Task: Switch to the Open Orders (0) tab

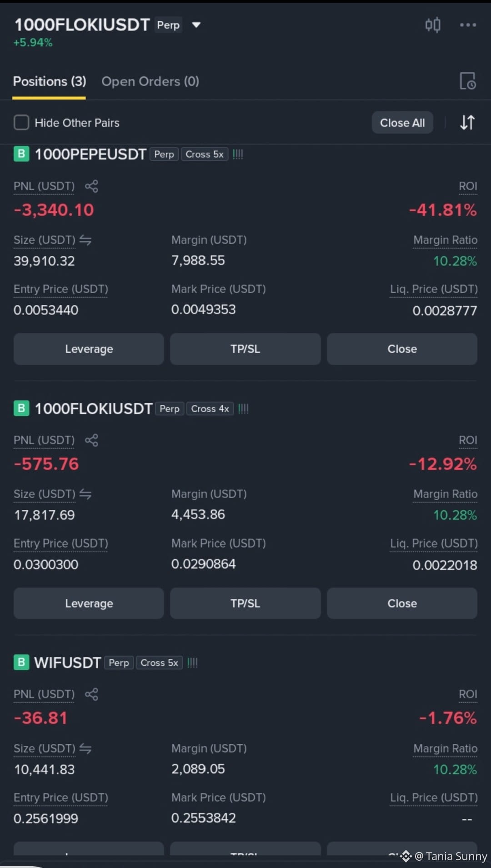Action: pyautogui.click(x=150, y=81)
